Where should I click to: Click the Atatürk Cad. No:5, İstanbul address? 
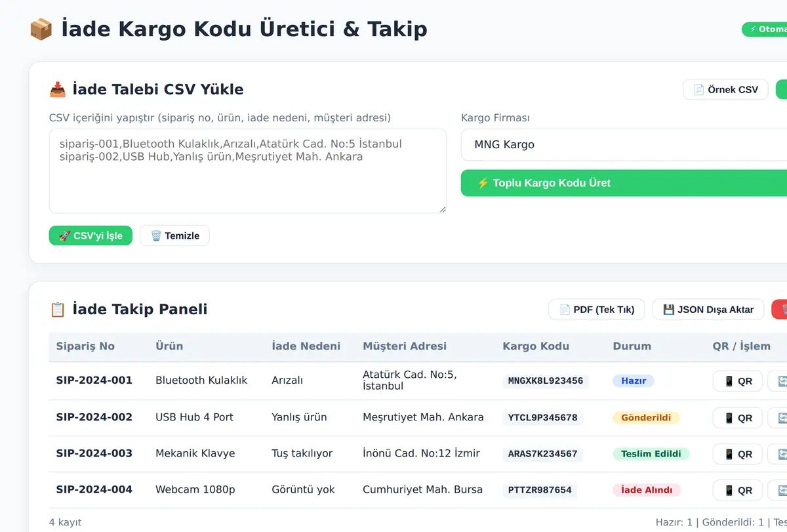[x=409, y=380]
